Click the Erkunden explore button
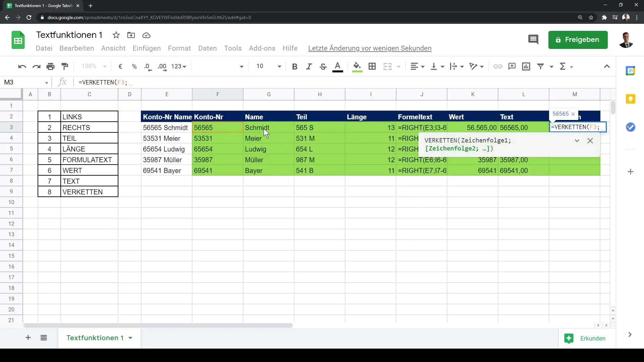 586,339
